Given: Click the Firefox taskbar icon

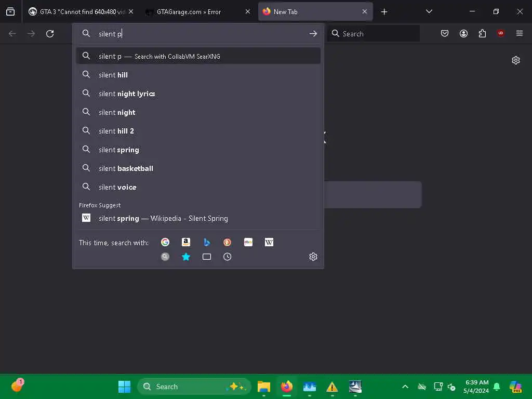Looking at the screenshot, I should pyautogui.click(x=287, y=387).
